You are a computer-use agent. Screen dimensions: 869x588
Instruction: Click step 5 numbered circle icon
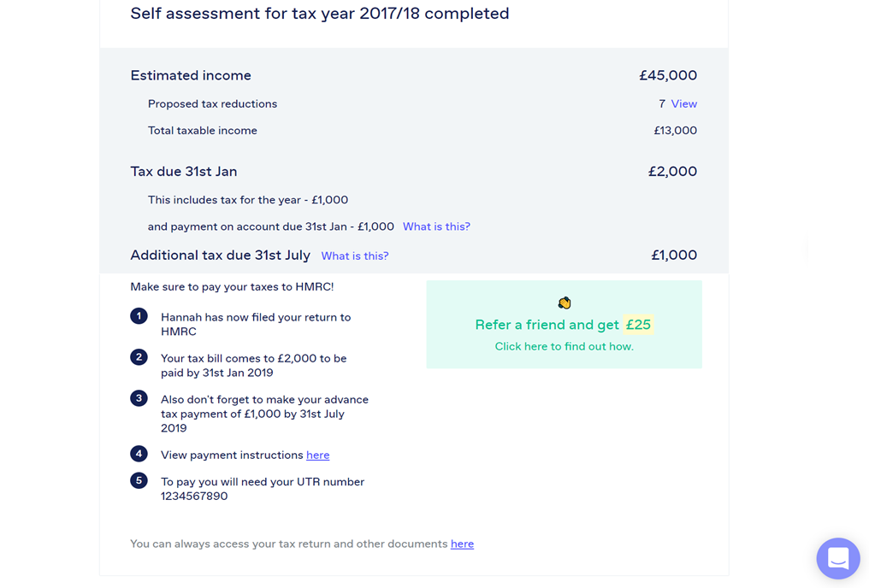(x=139, y=480)
